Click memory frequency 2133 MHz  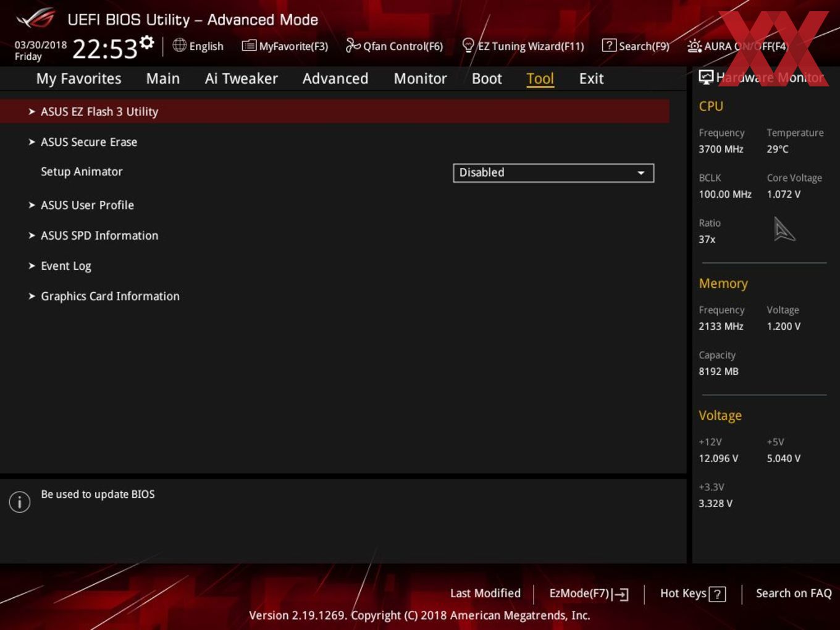tap(721, 327)
